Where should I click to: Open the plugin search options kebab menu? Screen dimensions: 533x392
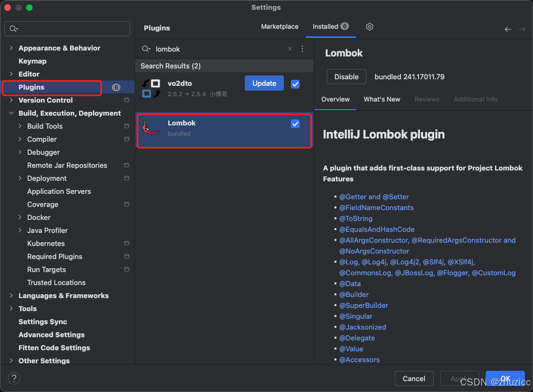coord(302,49)
